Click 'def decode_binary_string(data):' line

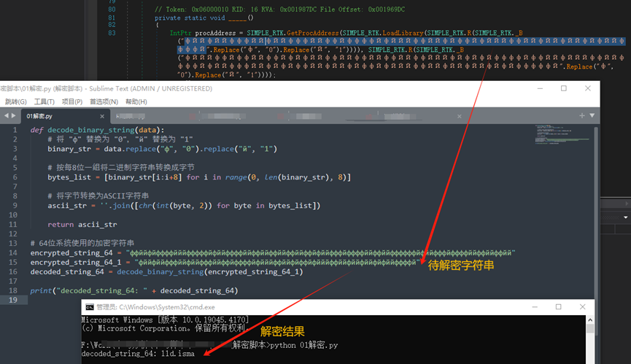click(97, 130)
